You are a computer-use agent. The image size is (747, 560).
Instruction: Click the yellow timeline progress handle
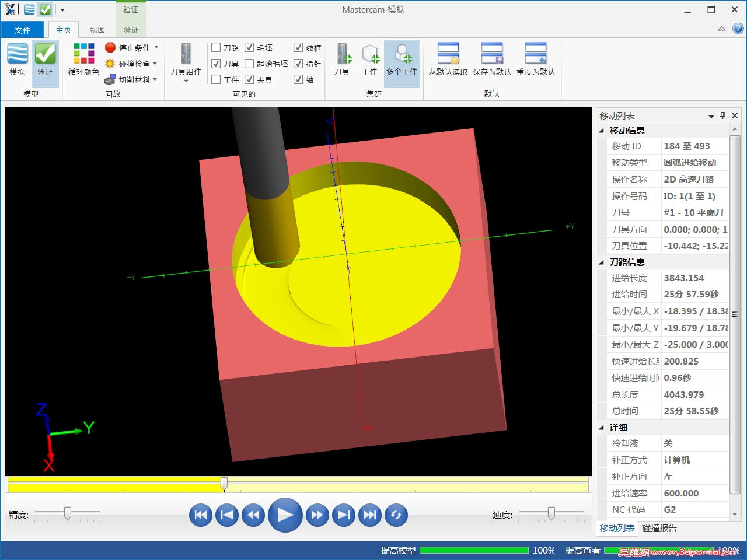pyautogui.click(x=224, y=484)
